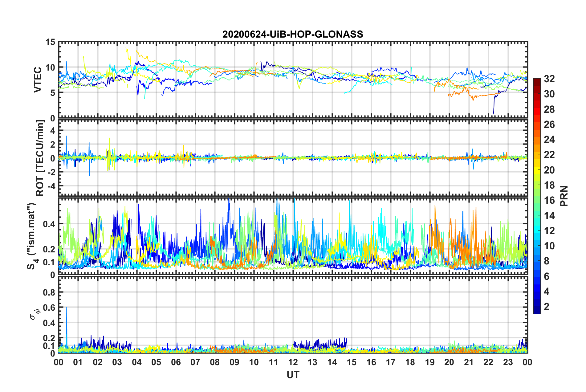Click inside the S4 scintillation plot panel
This screenshot has width=586, height=392.
[293, 236]
